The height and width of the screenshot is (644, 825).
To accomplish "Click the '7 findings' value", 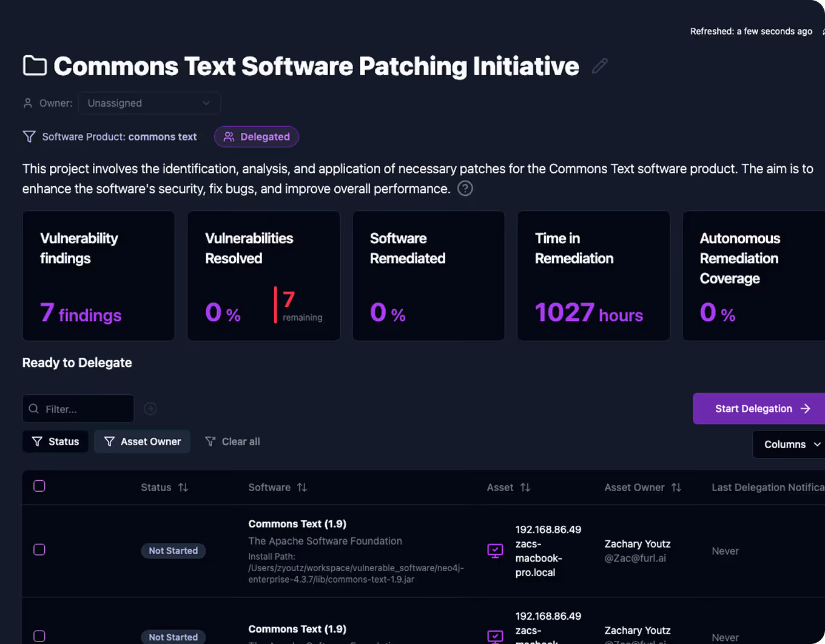I will (x=81, y=314).
